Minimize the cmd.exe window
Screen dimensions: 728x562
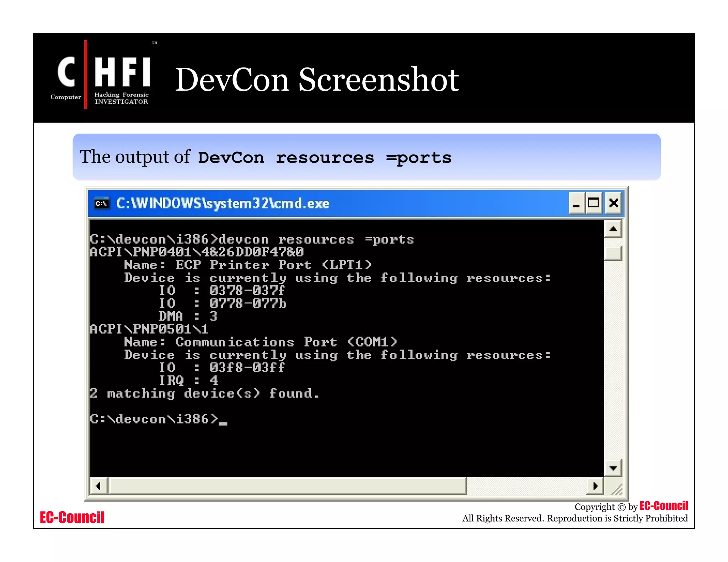(x=576, y=203)
